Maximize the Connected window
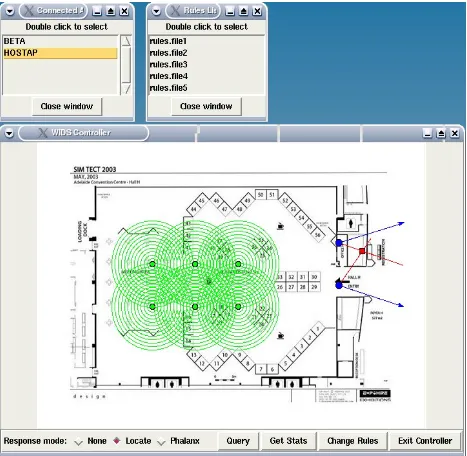The image size is (467, 456). (111, 11)
